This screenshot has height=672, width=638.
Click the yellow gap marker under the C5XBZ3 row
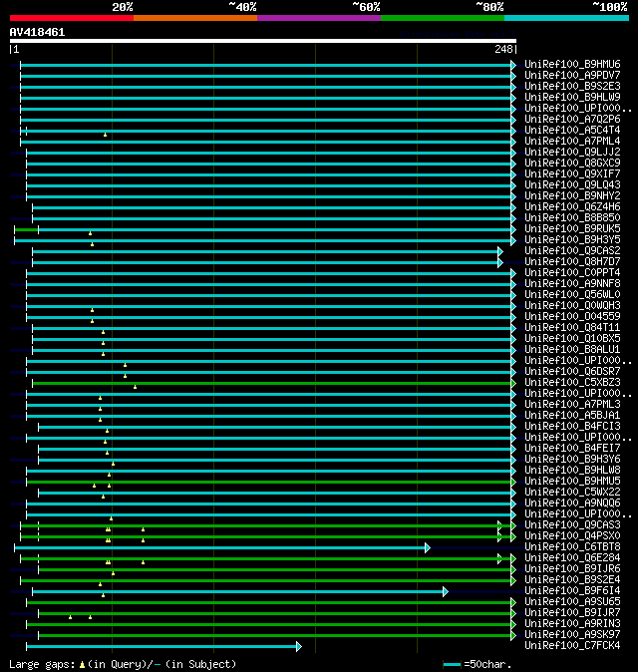[x=135, y=387]
